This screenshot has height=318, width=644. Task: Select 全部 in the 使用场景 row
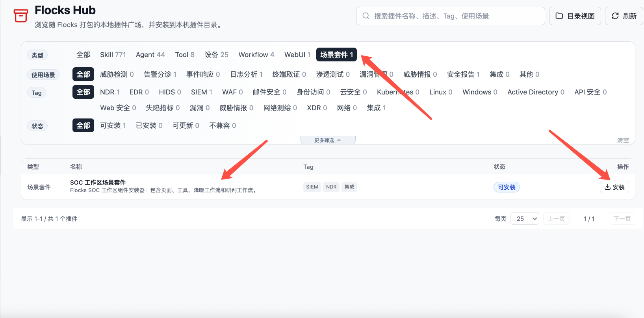[83, 74]
